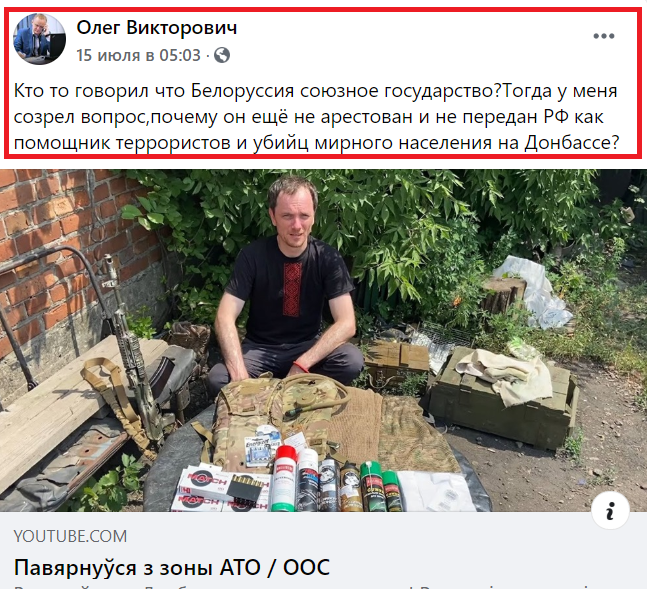Open the three-dot post options menu

click(x=604, y=36)
